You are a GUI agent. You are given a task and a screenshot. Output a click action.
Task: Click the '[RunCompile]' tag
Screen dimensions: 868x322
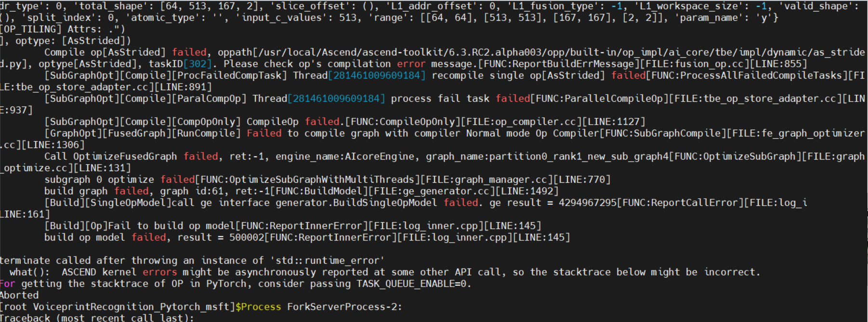[207, 134]
